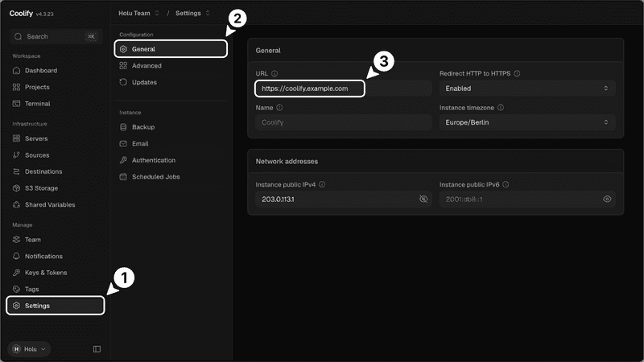Click the Redirect HTTP to HTTPS info icon
The height and width of the screenshot is (362, 644).
[x=517, y=73]
